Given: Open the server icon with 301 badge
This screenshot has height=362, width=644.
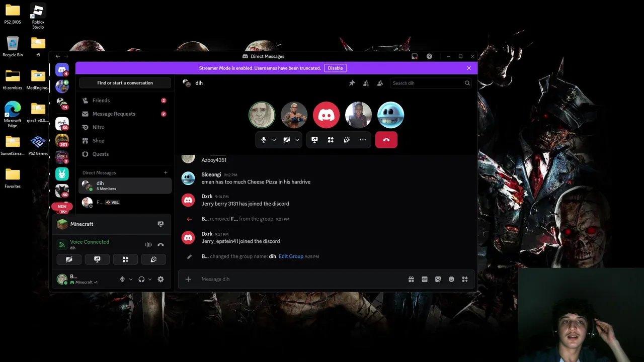Looking at the screenshot, I should (x=62, y=140).
